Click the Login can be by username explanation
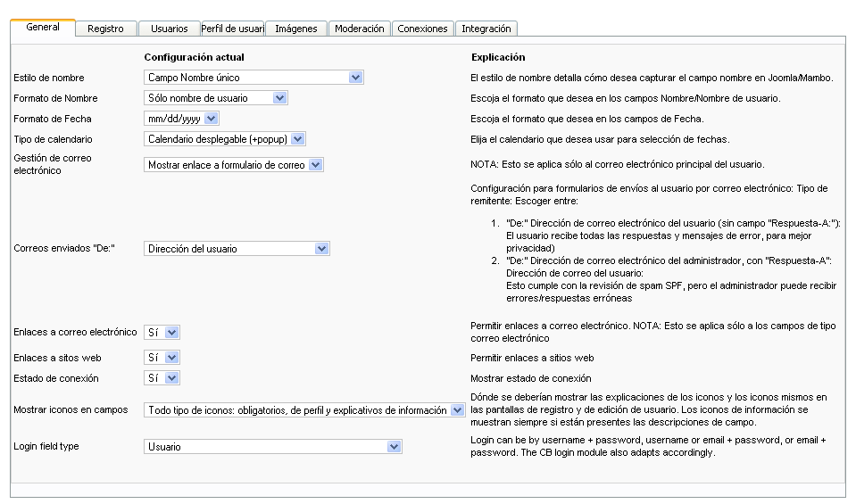 point(648,446)
